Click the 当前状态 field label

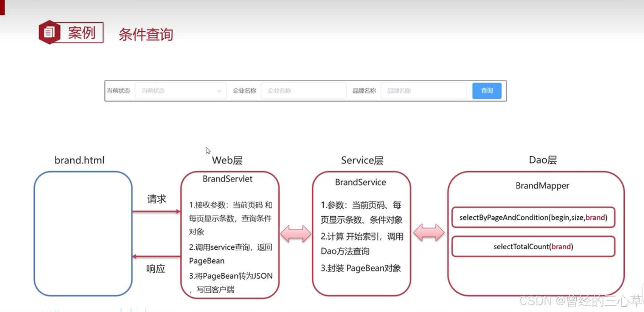coord(118,91)
